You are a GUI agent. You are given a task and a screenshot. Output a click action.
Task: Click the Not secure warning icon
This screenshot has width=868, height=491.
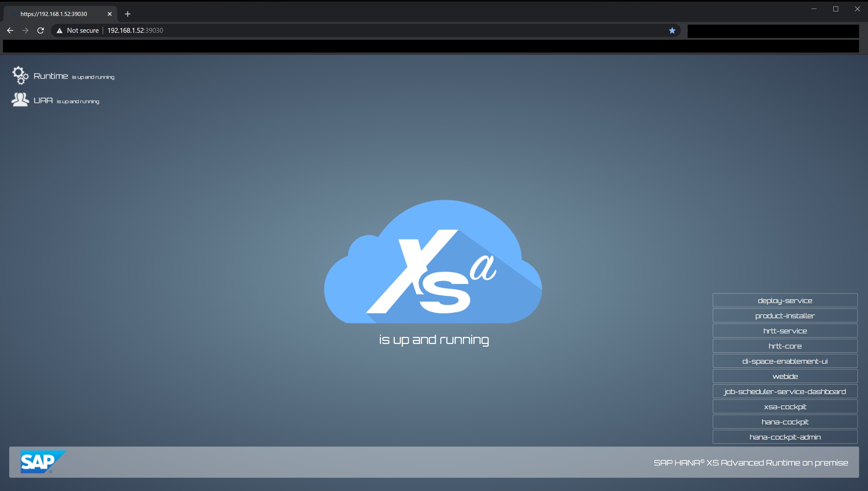point(60,31)
